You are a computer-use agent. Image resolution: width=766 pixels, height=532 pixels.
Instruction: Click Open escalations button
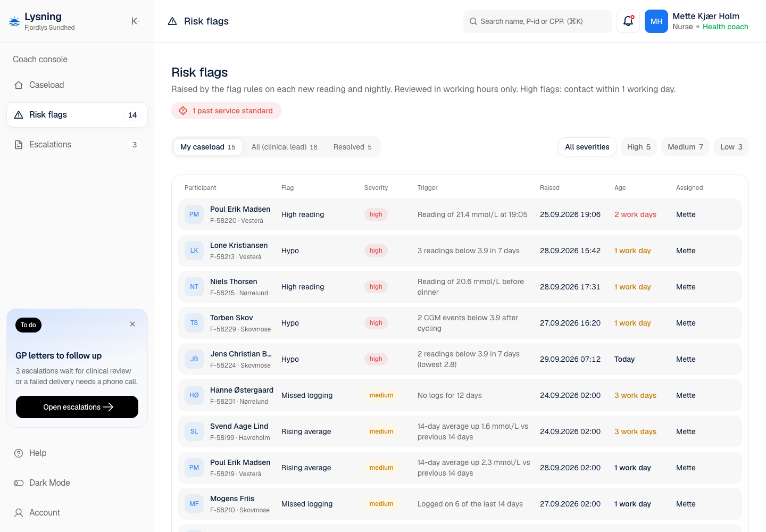tap(77, 407)
